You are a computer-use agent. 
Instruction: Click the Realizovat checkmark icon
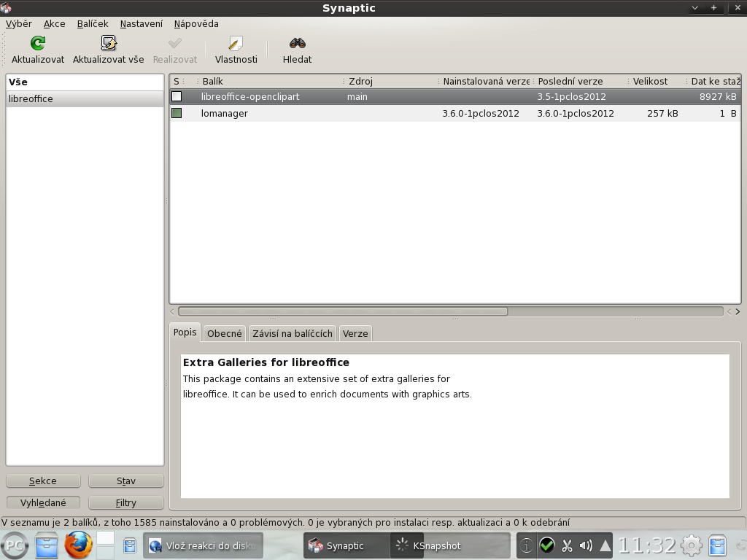(175, 43)
